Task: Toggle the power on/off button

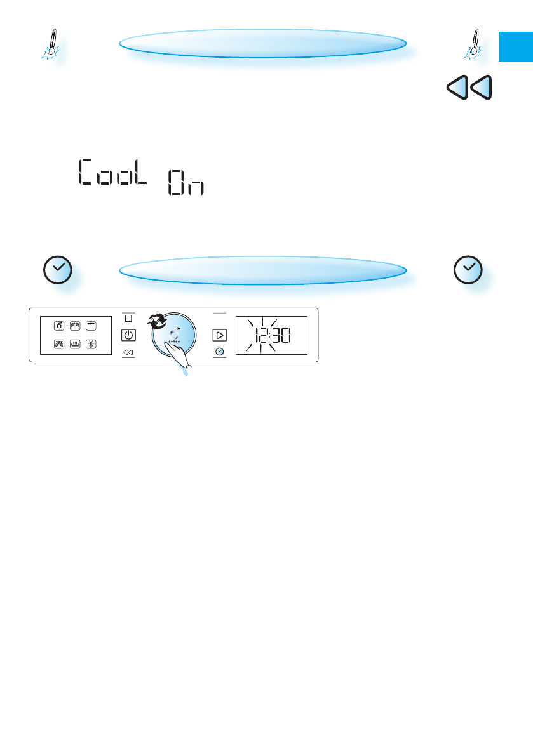Action: click(x=128, y=335)
